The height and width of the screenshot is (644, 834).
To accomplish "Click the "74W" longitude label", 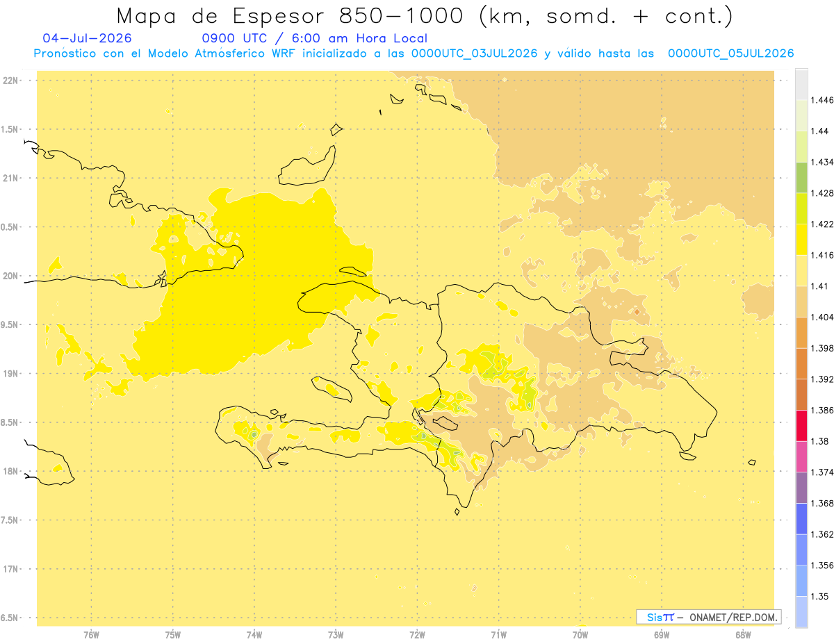I will [254, 634].
